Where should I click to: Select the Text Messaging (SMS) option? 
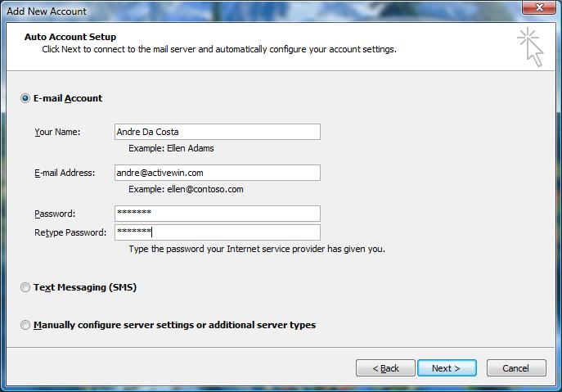pos(25,287)
